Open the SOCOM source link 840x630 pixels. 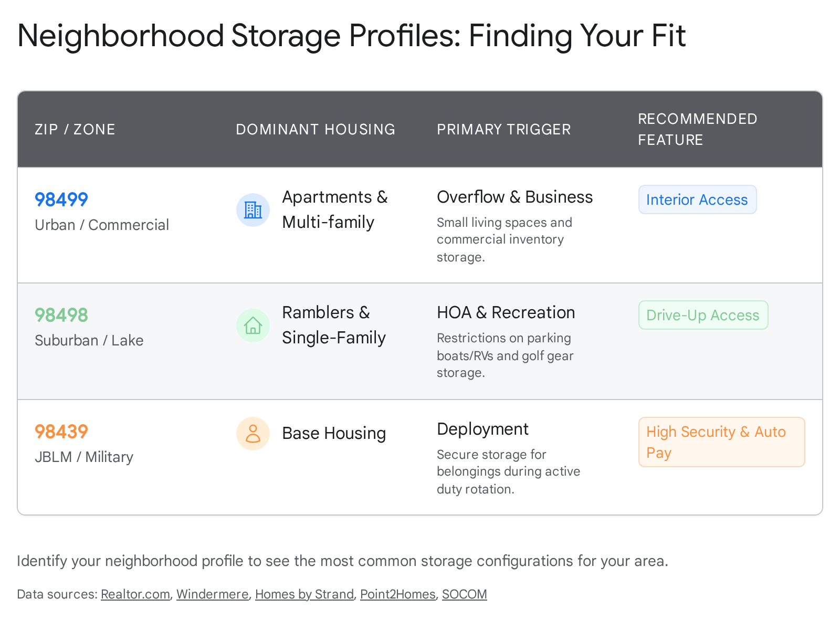[x=465, y=594]
